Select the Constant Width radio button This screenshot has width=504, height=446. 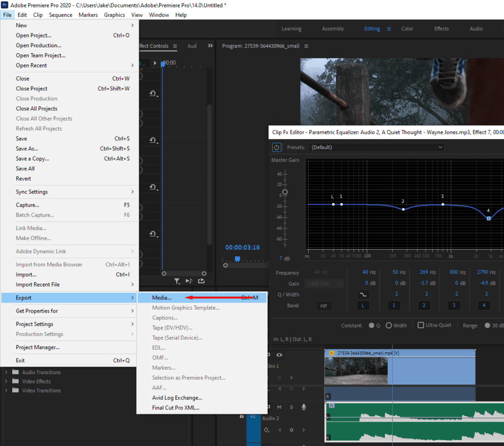(389, 325)
